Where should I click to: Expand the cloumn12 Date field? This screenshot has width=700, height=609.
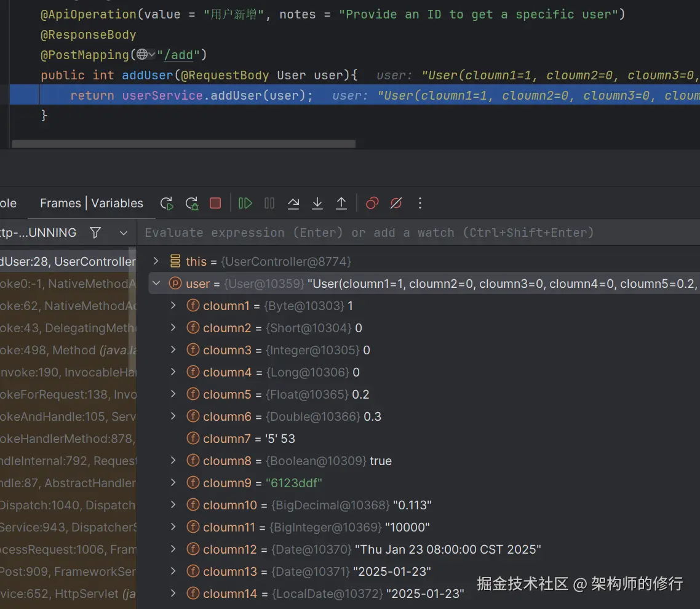[x=173, y=549]
